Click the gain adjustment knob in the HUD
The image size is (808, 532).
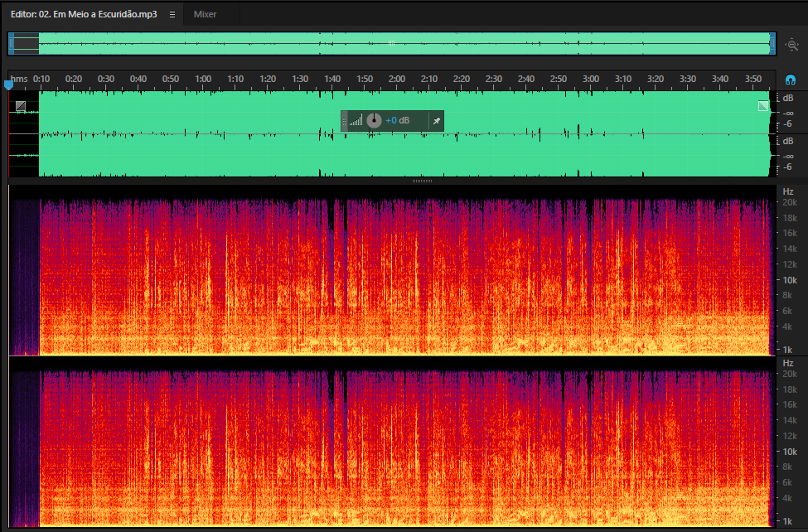[374, 121]
